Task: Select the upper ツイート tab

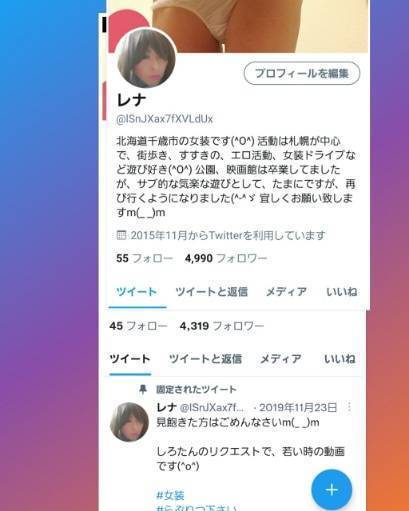Action: (x=137, y=292)
